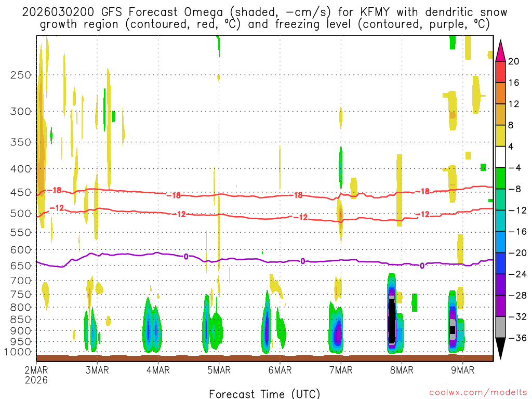Viewport: 532px width, 399px height.
Task: Click the black downward arrow below the colorbar
Action: click(x=501, y=348)
